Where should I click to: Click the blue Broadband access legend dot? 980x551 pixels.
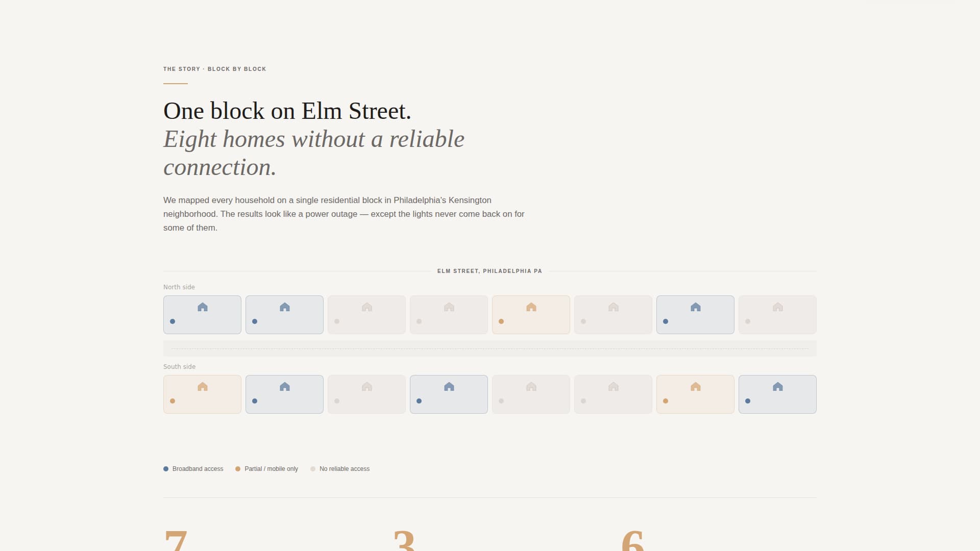click(x=166, y=469)
